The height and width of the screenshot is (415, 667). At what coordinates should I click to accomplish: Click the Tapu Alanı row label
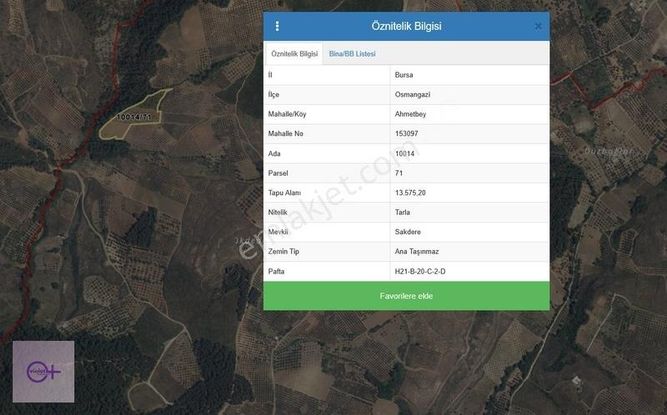tap(284, 193)
